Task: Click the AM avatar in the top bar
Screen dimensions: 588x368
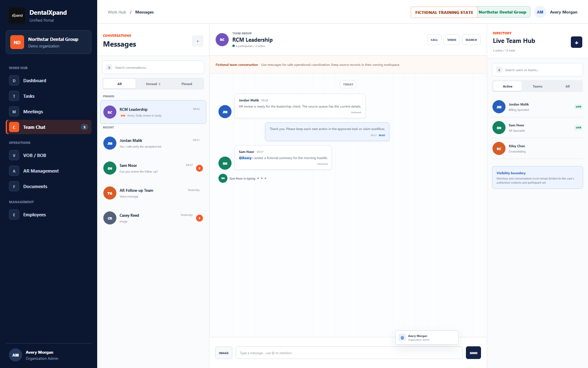Action: [x=540, y=12]
